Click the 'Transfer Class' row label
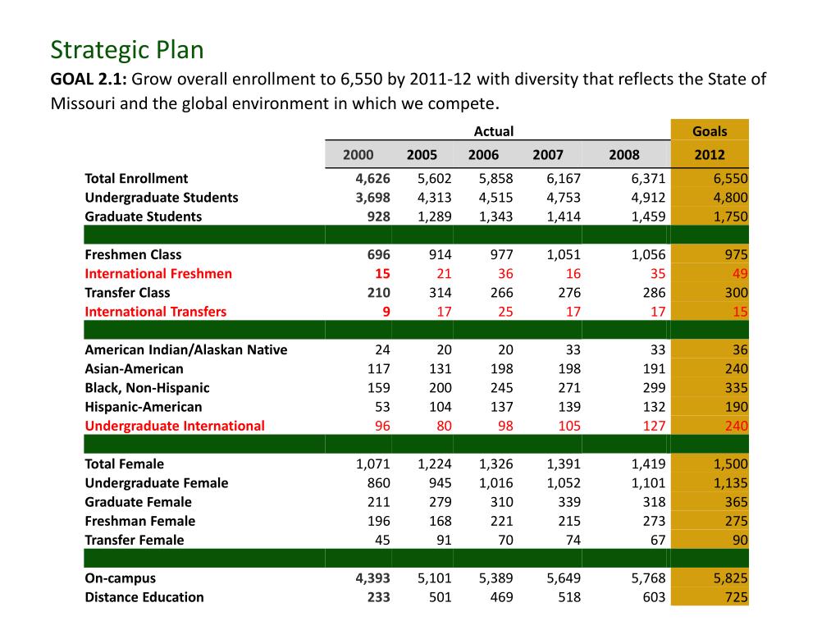 (127, 293)
